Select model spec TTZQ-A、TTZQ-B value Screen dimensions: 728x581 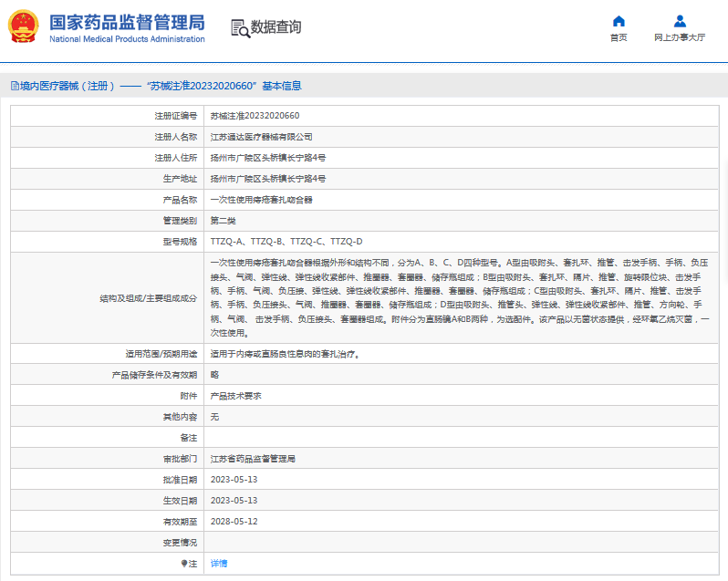pyautogui.click(x=286, y=242)
